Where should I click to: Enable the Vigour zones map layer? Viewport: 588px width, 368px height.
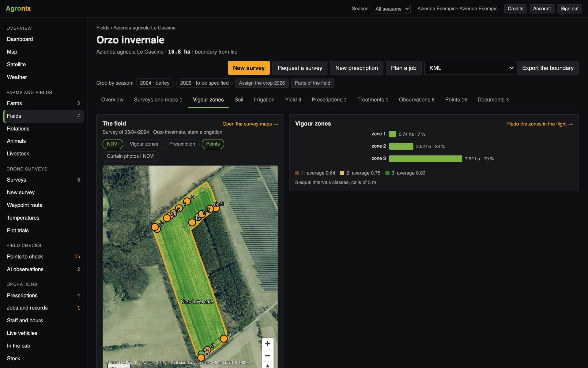144,144
